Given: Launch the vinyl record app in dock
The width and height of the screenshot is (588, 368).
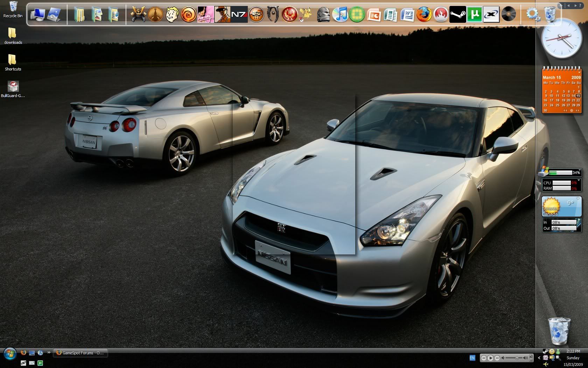Looking at the screenshot, I should point(508,14).
